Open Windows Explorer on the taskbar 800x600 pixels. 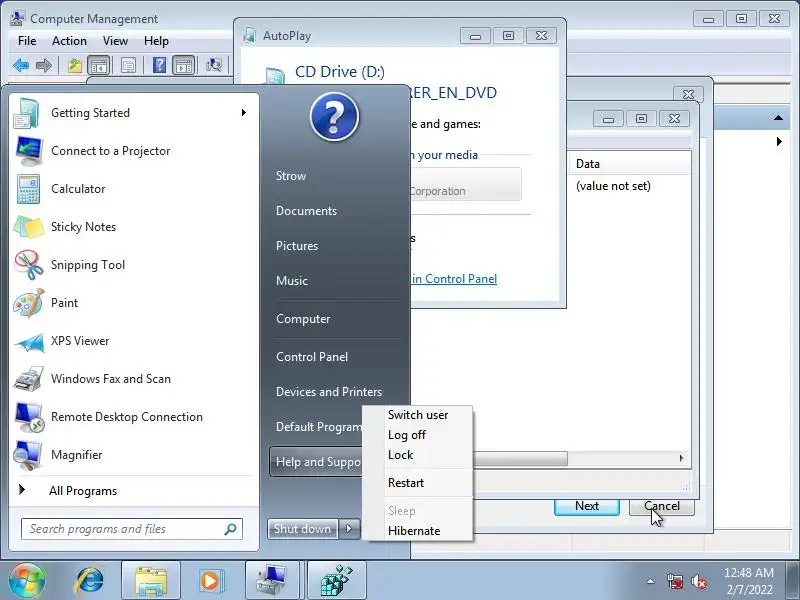click(151, 581)
